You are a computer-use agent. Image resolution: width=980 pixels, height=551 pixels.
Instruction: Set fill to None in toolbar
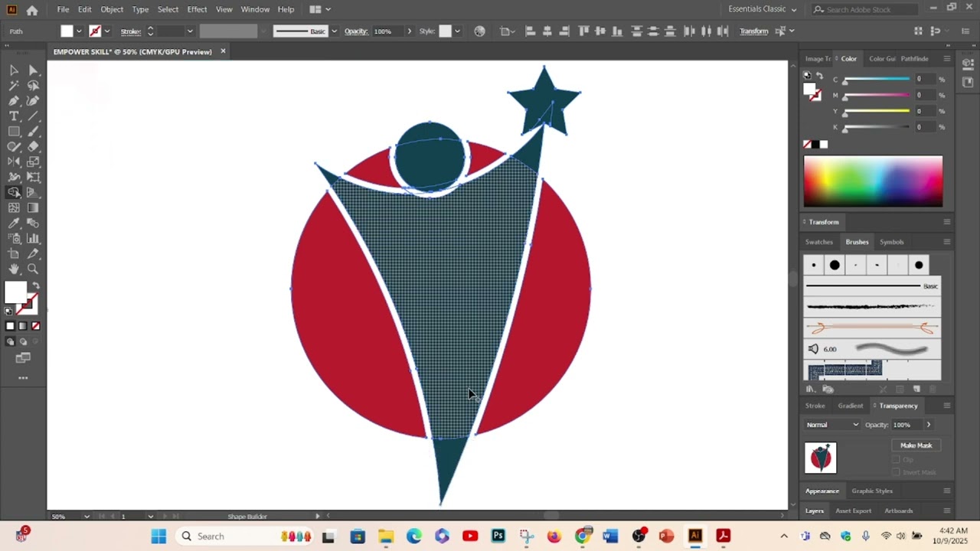[34, 326]
